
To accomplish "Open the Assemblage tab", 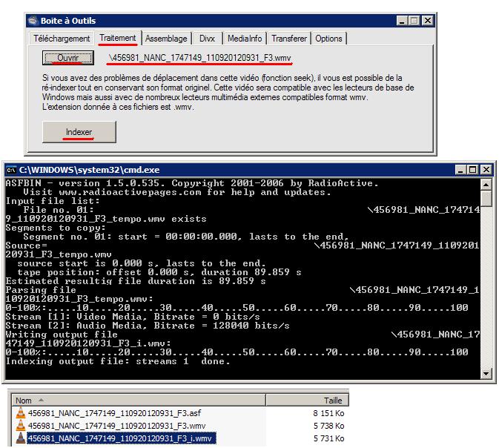I will (166, 39).
